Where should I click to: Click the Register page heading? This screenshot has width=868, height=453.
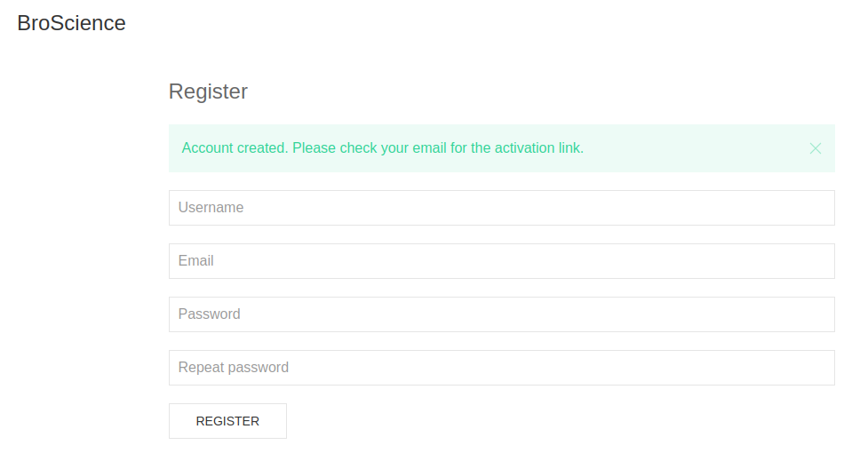pos(208,91)
